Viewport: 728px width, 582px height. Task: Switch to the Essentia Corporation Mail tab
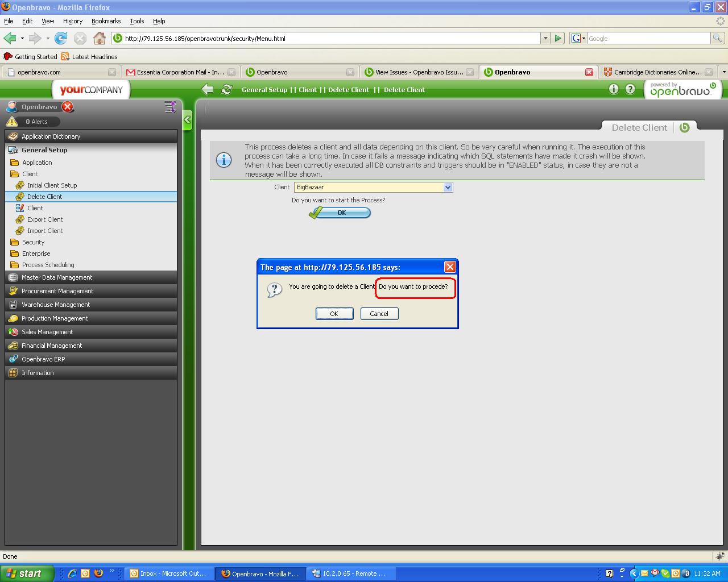pyautogui.click(x=181, y=72)
